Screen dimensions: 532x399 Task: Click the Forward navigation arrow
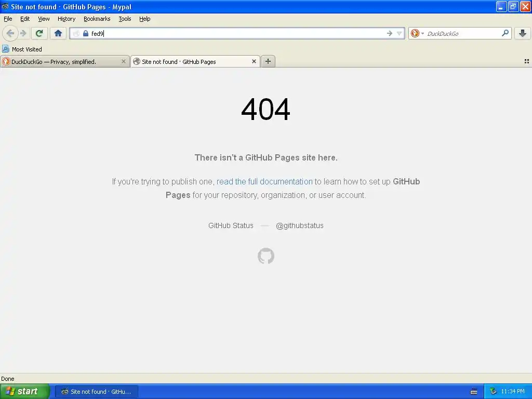[x=23, y=33]
